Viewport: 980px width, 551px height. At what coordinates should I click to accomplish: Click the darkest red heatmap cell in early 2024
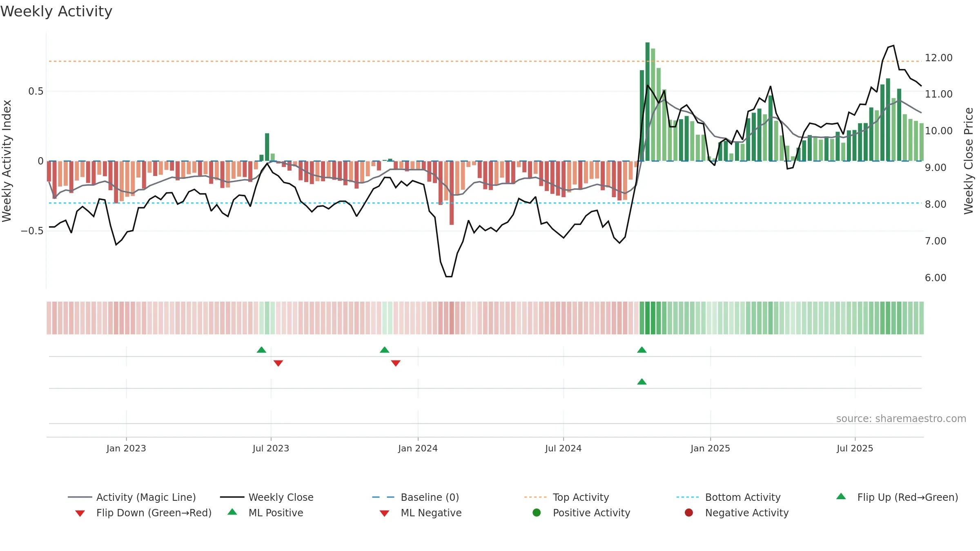pos(452,318)
